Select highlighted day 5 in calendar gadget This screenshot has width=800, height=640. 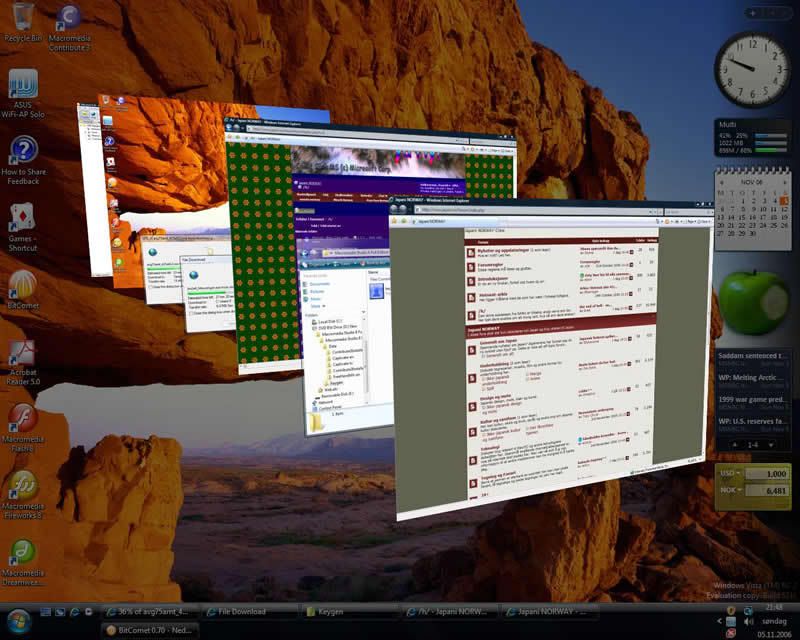click(784, 201)
